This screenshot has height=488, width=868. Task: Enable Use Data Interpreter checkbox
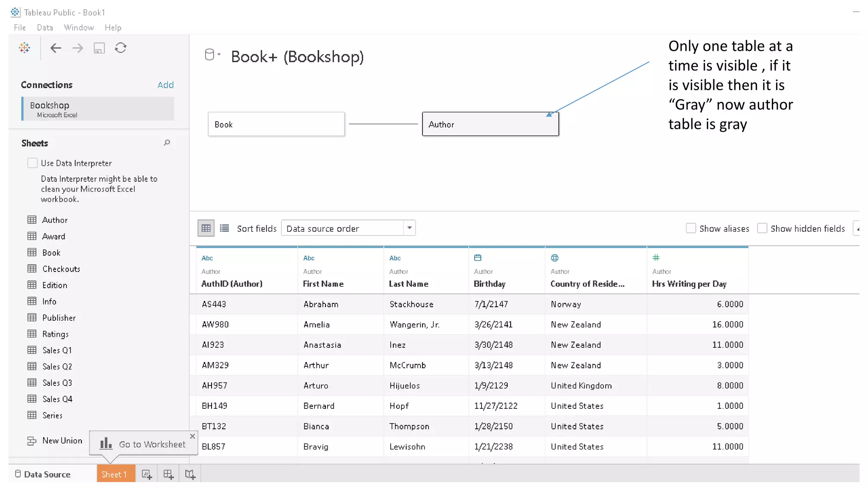(32, 163)
